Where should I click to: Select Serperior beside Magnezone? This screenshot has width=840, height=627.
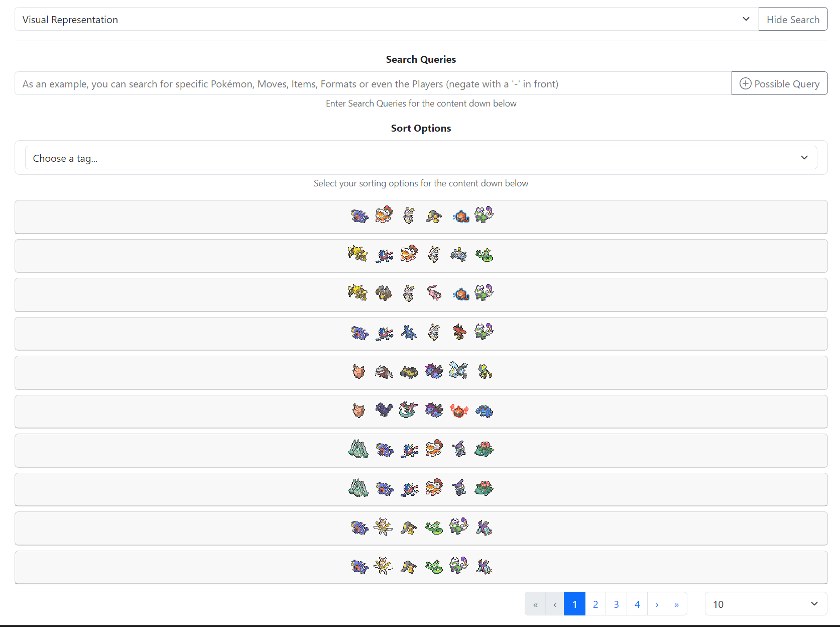click(484, 255)
